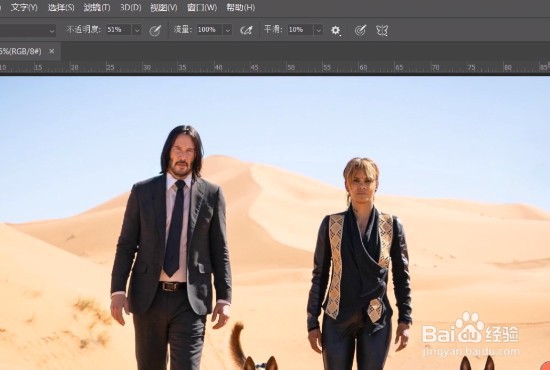Open the 窗口(W) window menu
This screenshot has width=550, height=370.
[202, 7]
